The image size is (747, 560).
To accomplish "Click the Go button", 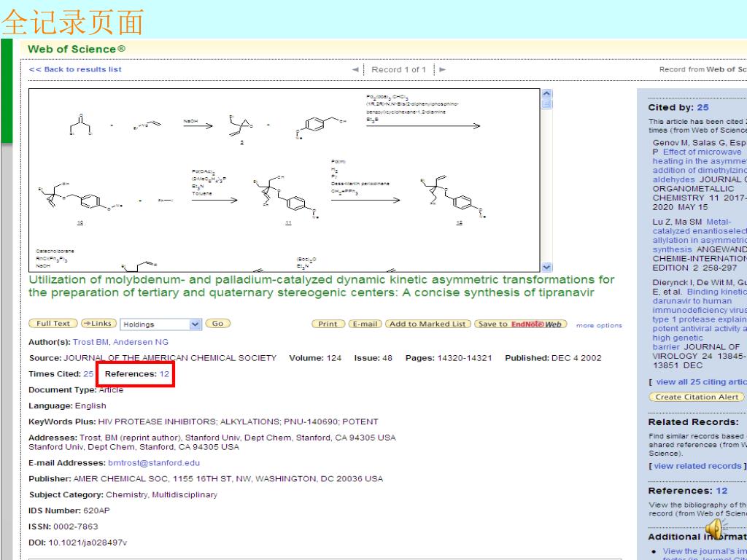I will pyautogui.click(x=217, y=324).
